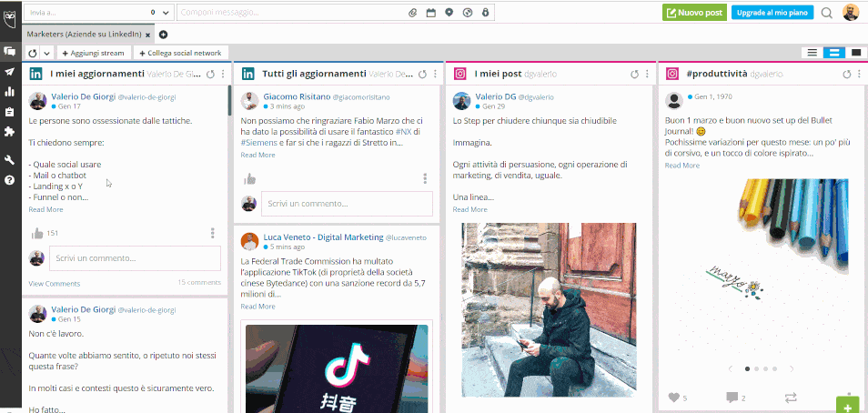This screenshot has width=868, height=413.
Task: Add location with pin icon
Action: pos(449,13)
